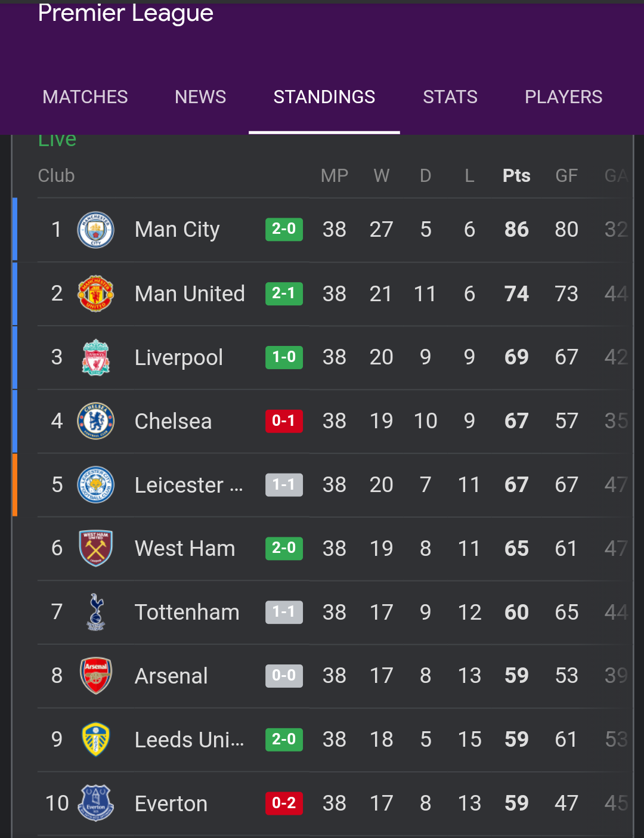Open the Everton team name link
Viewport: 644px width, 838px height.
171,803
